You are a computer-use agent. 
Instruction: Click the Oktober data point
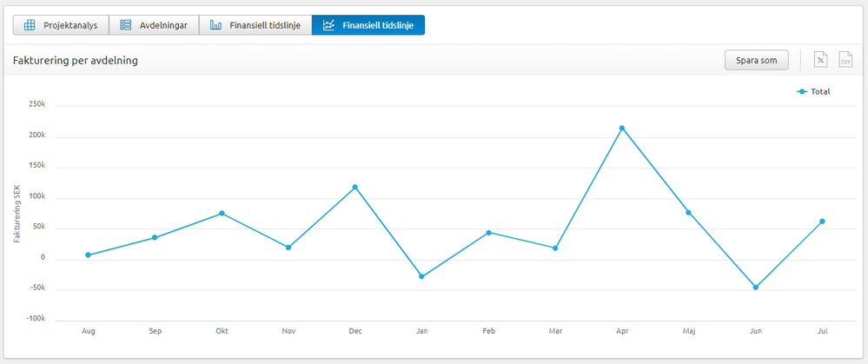pos(222,213)
